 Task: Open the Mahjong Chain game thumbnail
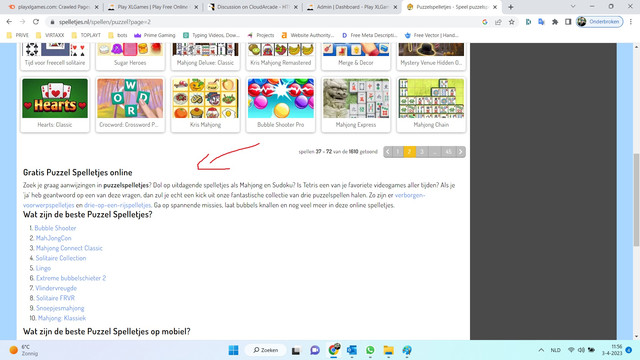point(431,98)
